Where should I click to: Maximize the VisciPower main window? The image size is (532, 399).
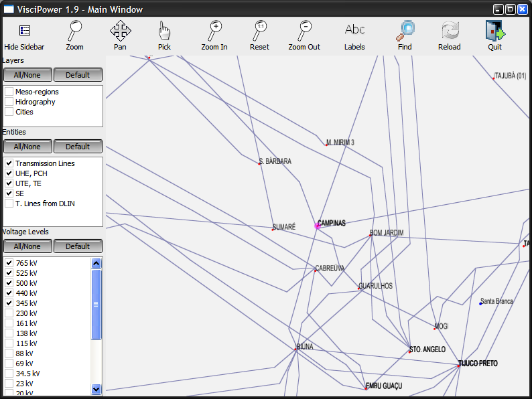[x=510, y=9]
